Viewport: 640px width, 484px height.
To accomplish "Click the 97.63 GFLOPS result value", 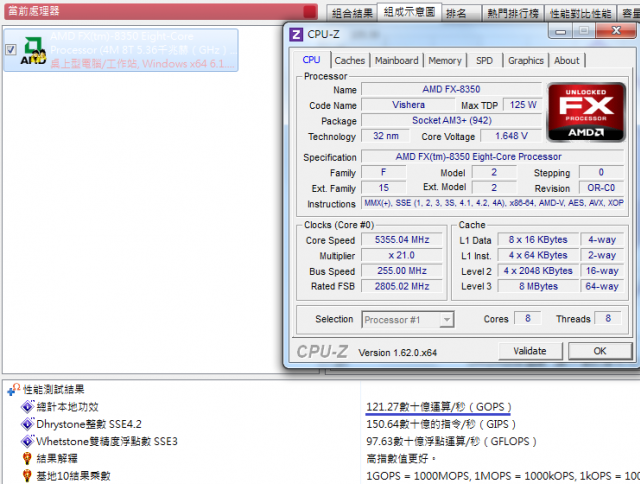I will tap(451, 441).
